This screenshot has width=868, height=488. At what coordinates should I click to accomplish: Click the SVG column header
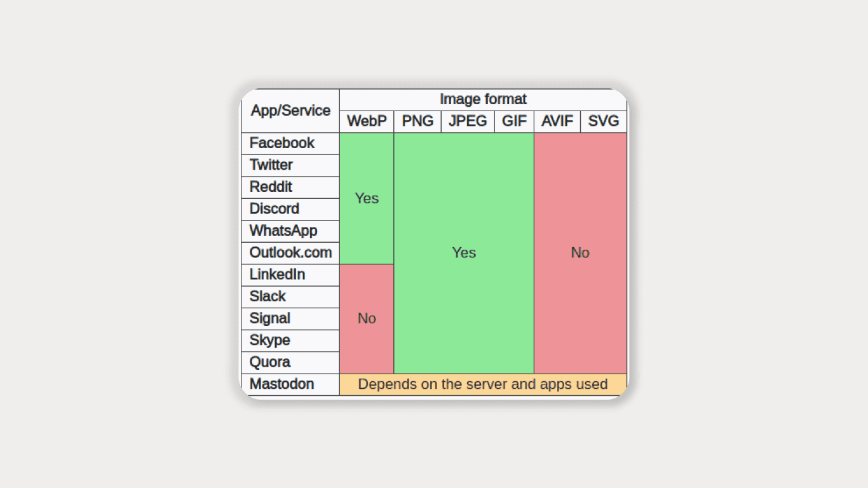pos(604,121)
